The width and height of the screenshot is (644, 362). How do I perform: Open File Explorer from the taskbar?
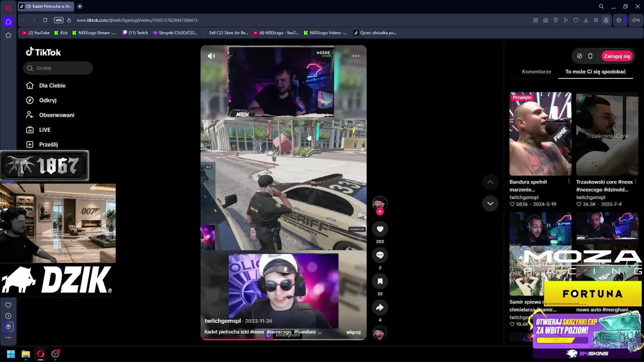[x=26, y=354]
